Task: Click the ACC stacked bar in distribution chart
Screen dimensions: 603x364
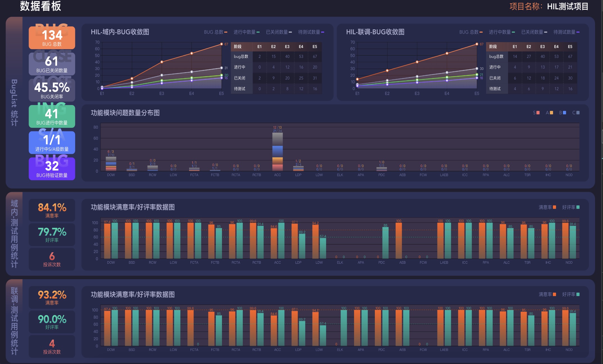Action: pyautogui.click(x=277, y=152)
